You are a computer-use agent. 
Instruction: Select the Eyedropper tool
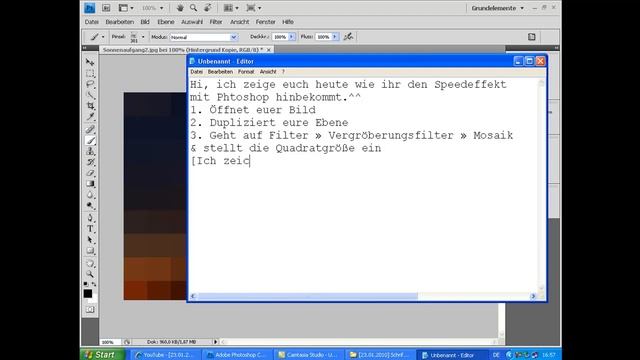(90, 117)
